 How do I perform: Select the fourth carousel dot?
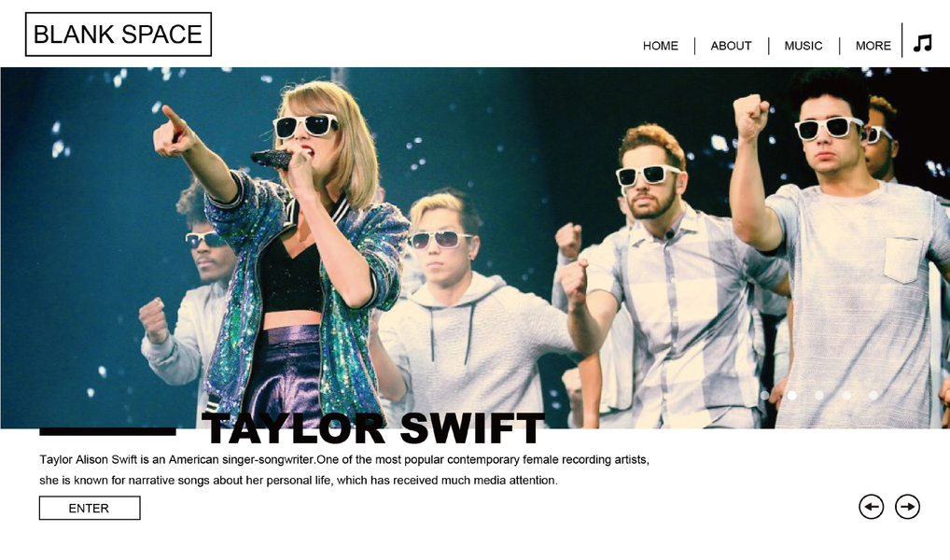tap(846, 395)
